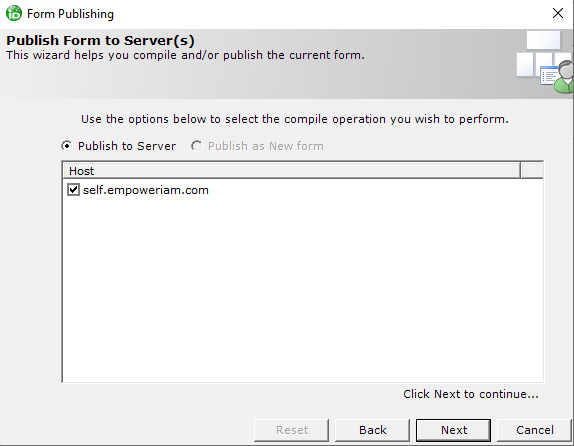This screenshot has height=446, width=574.
Task: Click the green Form Publishing app icon
Action: point(14,14)
